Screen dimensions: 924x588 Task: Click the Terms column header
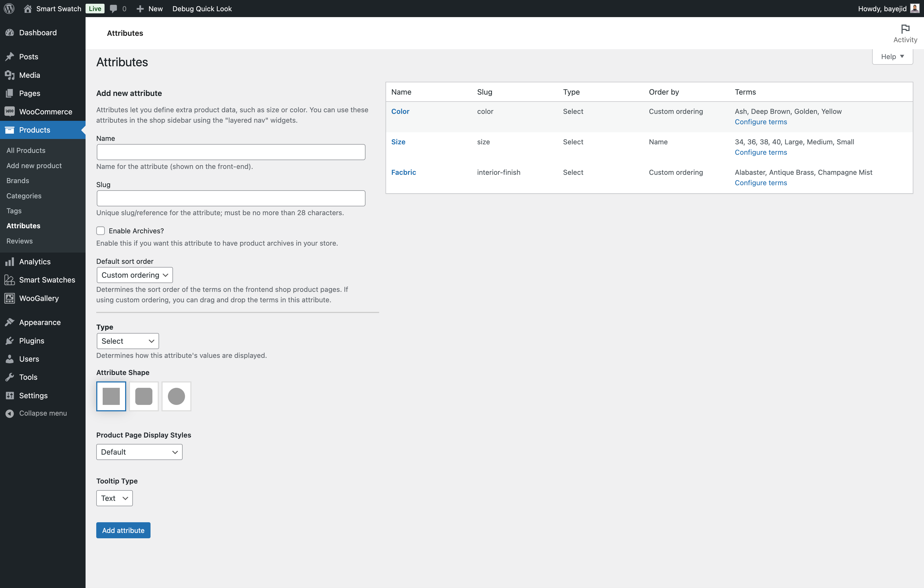pyautogui.click(x=745, y=92)
